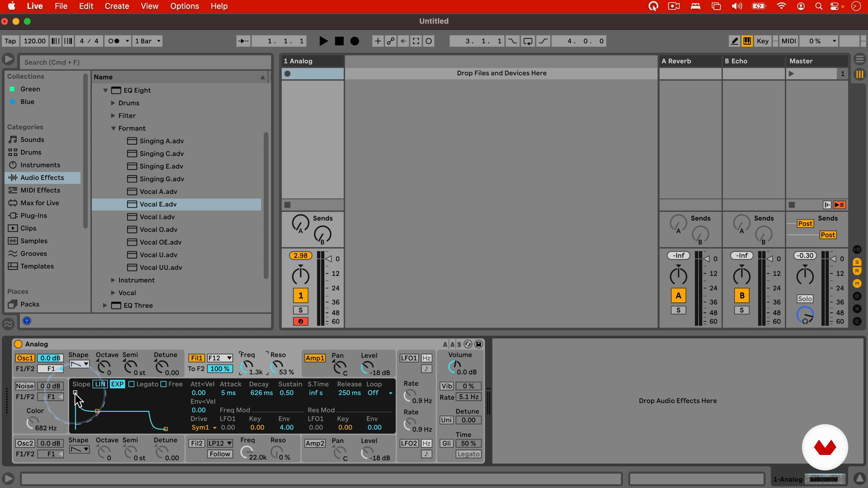Screen dimensions: 868x488
Task: Toggle the Loop switch in transport
Action: click(528, 41)
